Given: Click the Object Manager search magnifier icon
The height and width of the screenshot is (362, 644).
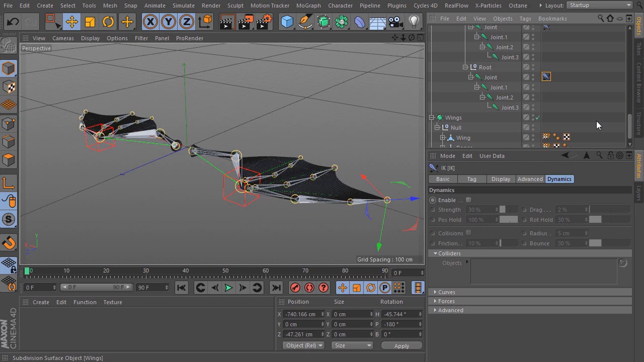Looking at the screenshot, I should tap(601, 19).
